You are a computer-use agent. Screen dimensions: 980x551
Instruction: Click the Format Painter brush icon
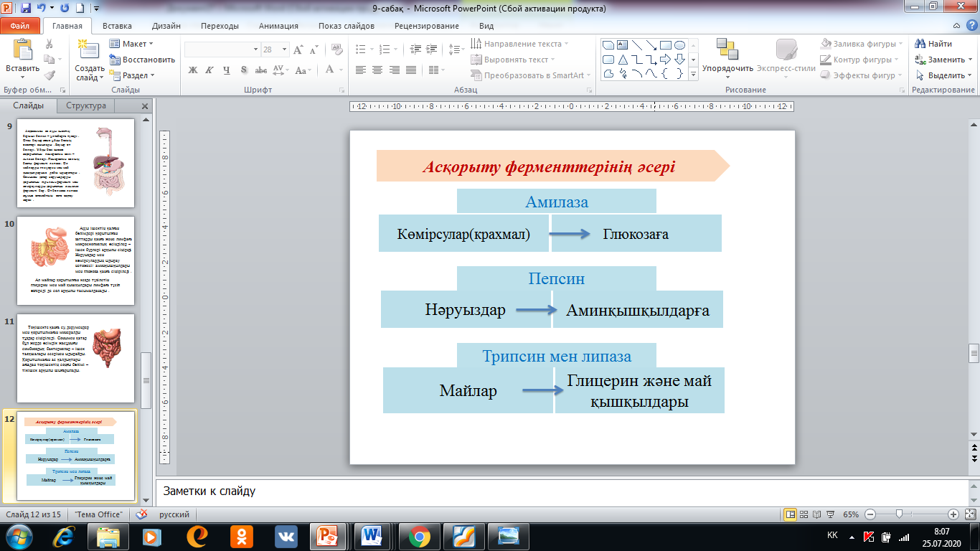(x=50, y=75)
